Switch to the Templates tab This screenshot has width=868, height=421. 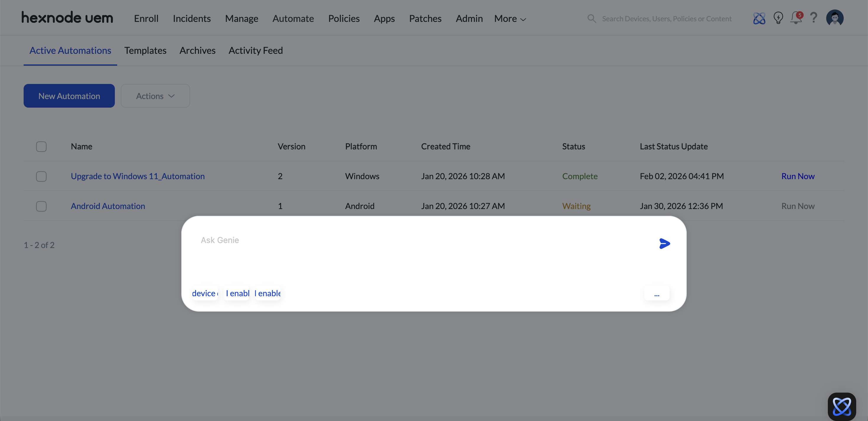pos(145,51)
